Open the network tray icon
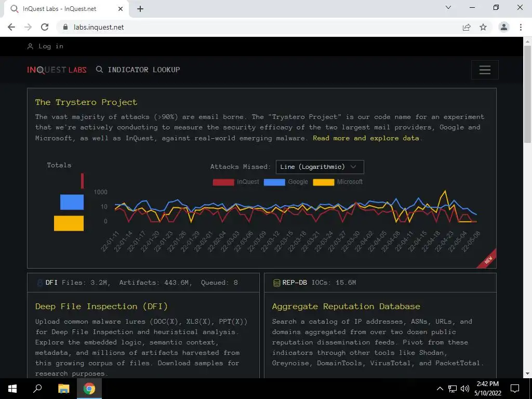Screen dimensions: 532x399 click(453, 389)
